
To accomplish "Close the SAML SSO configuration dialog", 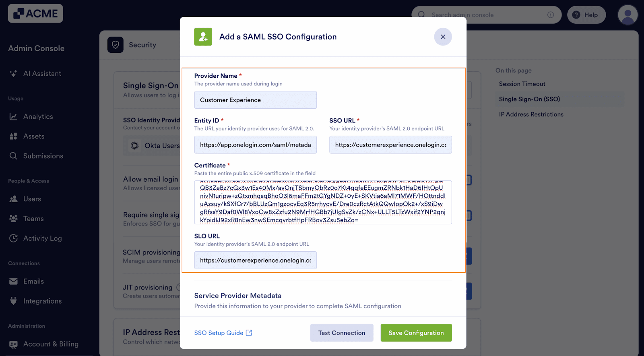I will pos(443,37).
